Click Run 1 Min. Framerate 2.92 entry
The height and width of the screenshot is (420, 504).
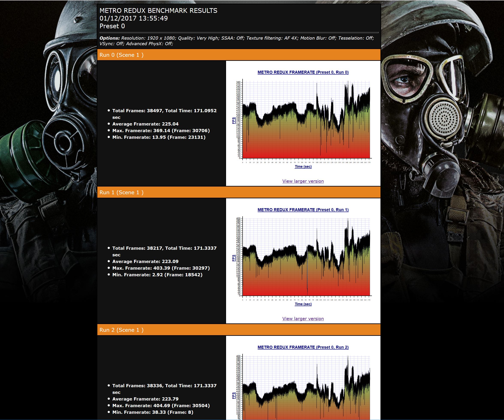(157, 275)
